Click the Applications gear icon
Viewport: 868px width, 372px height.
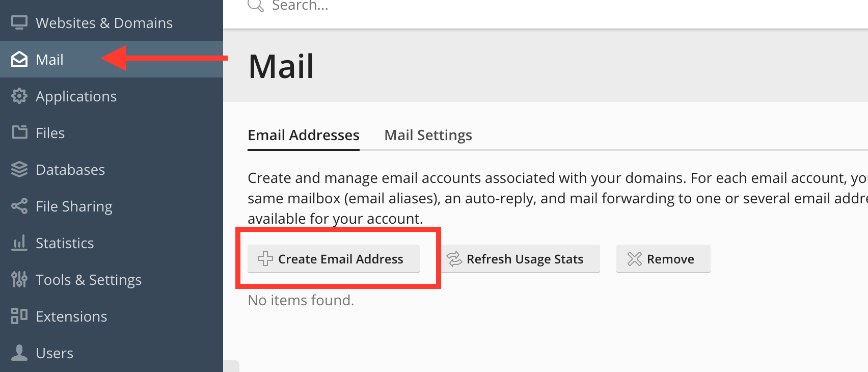[19, 96]
